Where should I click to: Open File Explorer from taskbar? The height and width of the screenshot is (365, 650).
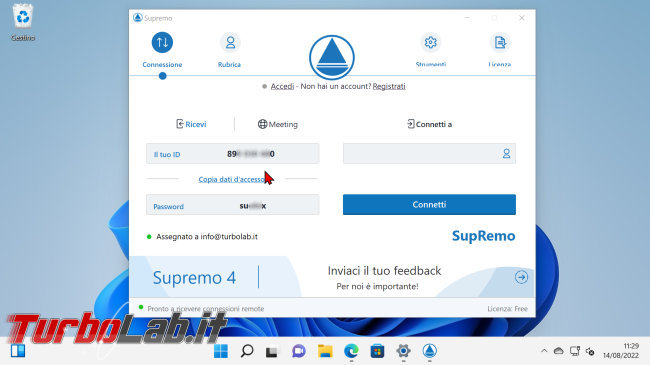point(325,351)
